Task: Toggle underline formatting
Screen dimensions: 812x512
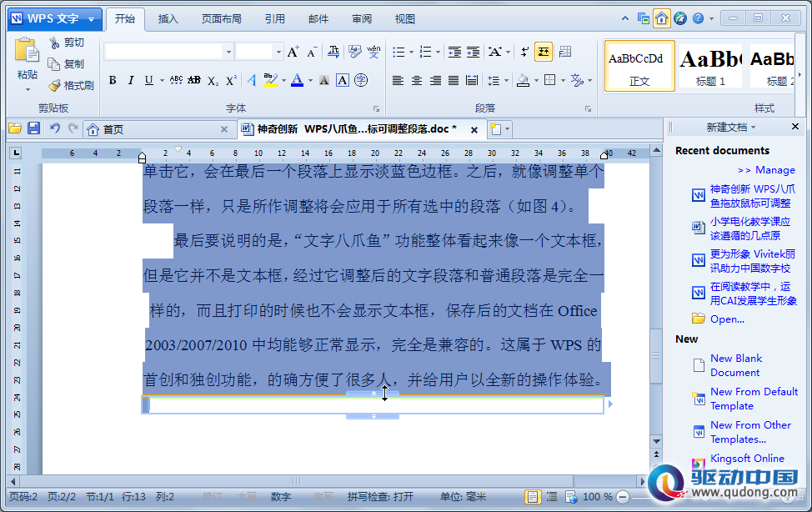Action: (x=149, y=80)
